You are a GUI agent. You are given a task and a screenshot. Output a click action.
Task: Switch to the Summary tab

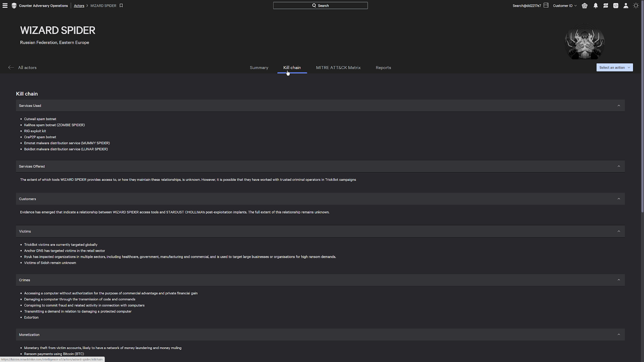(x=259, y=68)
